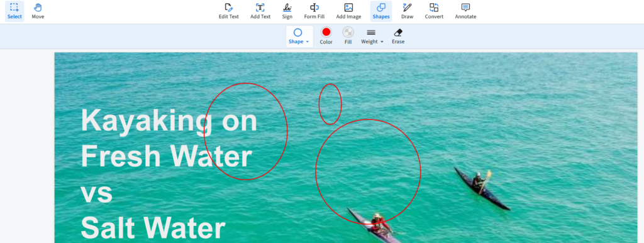The width and height of the screenshot is (644, 243).
Task: Click the 'Salt Water' heading line
Action: click(x=153, y=227)
